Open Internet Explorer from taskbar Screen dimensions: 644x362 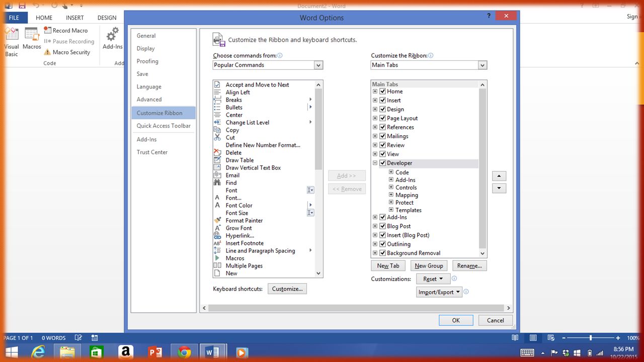(x=38, y=352)
